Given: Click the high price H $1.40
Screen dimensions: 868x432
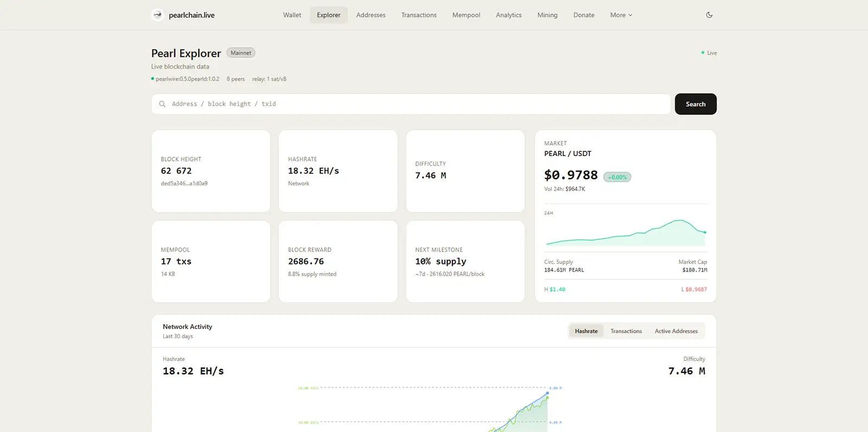Looking at the screenshot, I should pos(554,289).
